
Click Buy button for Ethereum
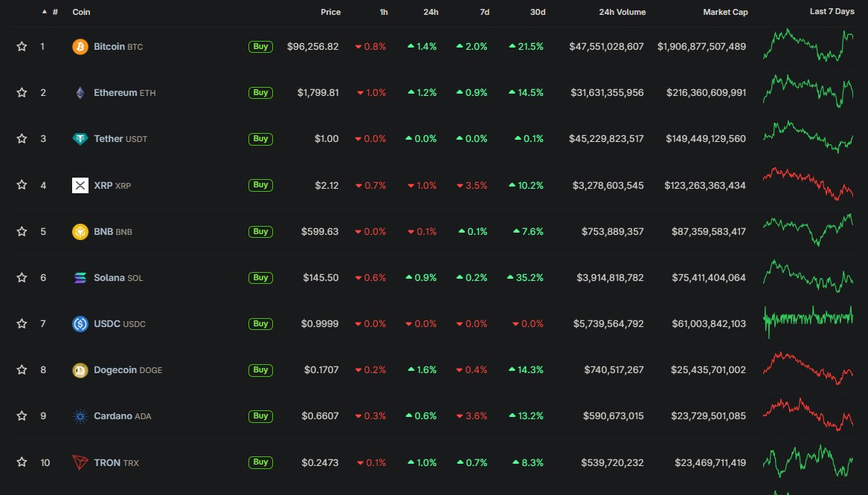tap(261, 93)
